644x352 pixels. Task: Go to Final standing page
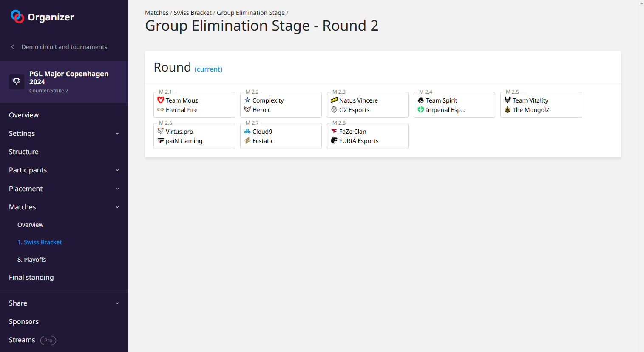click(31, 277)
